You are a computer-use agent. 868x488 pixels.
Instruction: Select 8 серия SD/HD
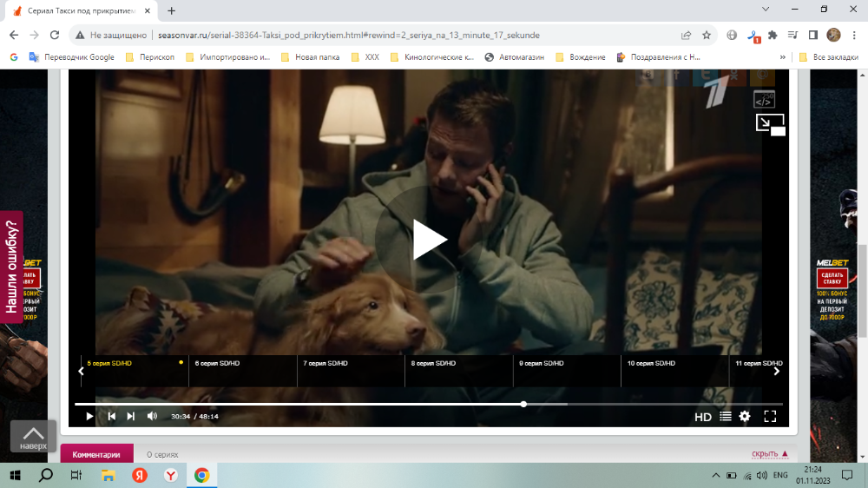tap(459, 371)
